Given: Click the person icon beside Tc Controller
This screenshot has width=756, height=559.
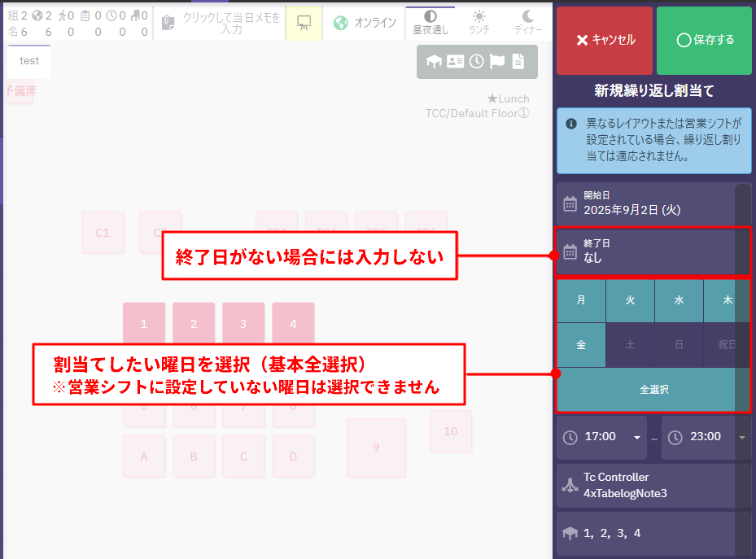Looking at the screenshot, I should click(570, 485).
